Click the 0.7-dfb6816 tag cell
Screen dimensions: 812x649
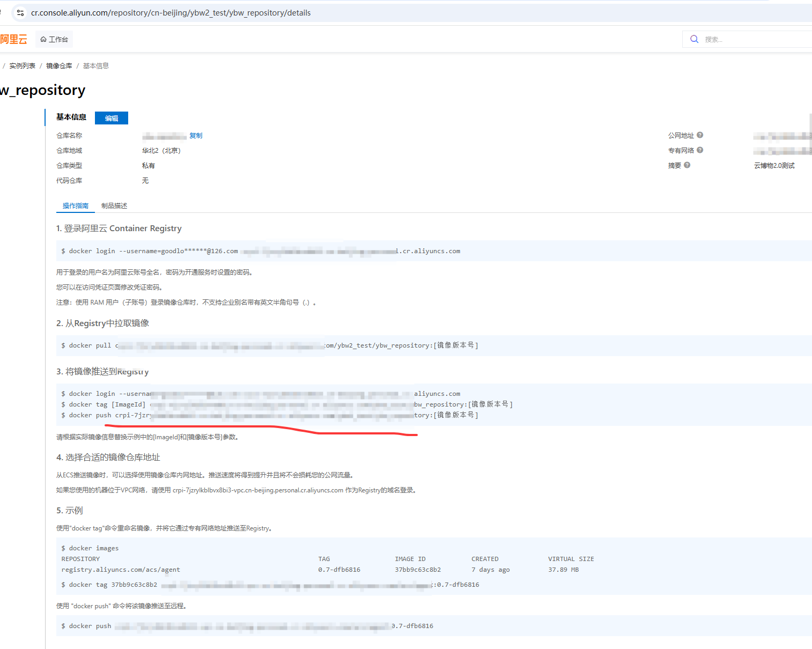339,570
